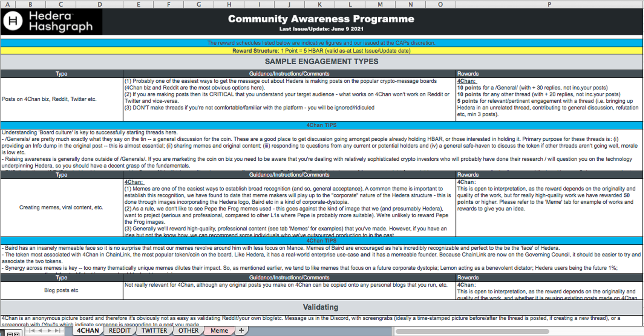Select the 4CHAN sheet tab

tap(88, 331)
